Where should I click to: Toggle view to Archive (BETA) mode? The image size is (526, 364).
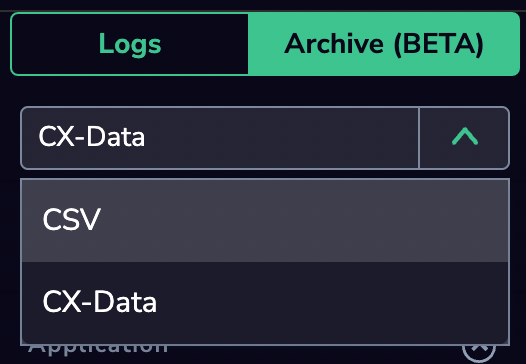point(384,44)
